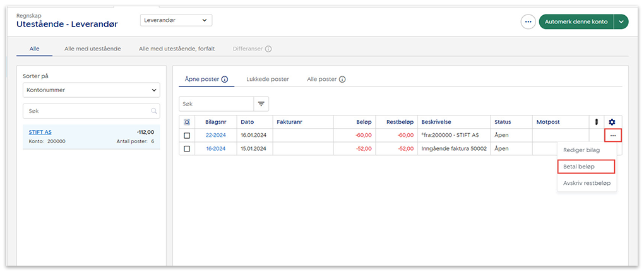The width and height of the screenshot is (644, 272).
Task: Open the STIFT AS supplier link
Action: click(x=40, y=132)
